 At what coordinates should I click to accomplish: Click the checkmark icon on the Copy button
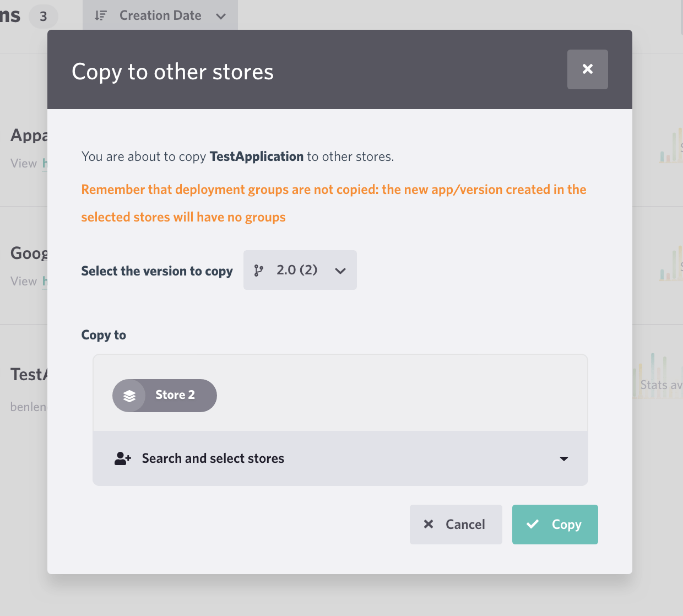pyautogui.click(x=533, y=524)
